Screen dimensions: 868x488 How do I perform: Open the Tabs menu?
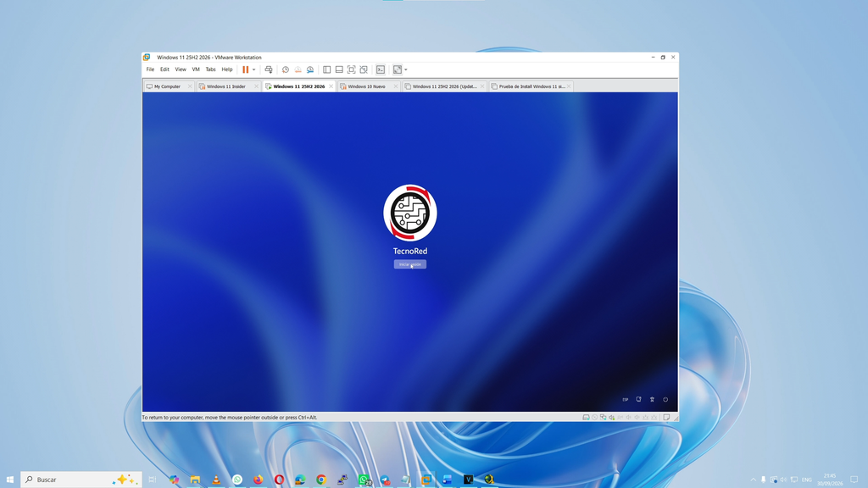click(x=211, y=69)
